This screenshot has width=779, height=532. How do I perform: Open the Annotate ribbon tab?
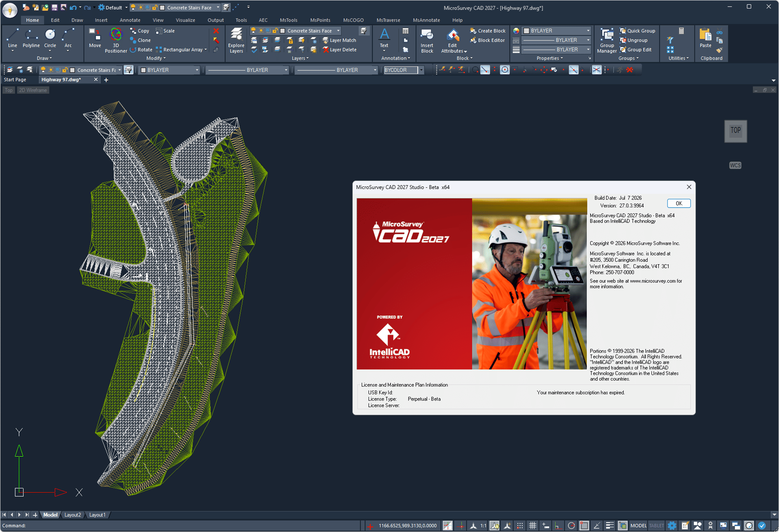click(130, 20)
